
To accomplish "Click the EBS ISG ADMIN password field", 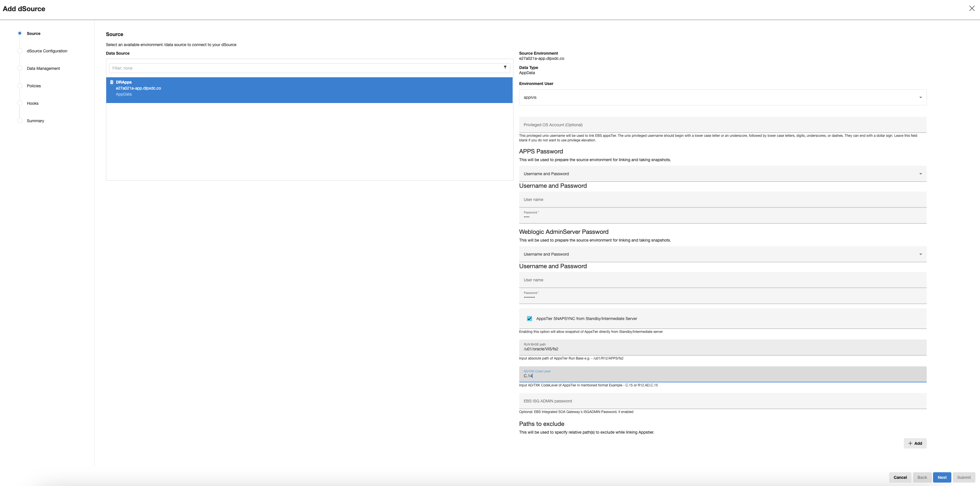I will coord(722,401).
